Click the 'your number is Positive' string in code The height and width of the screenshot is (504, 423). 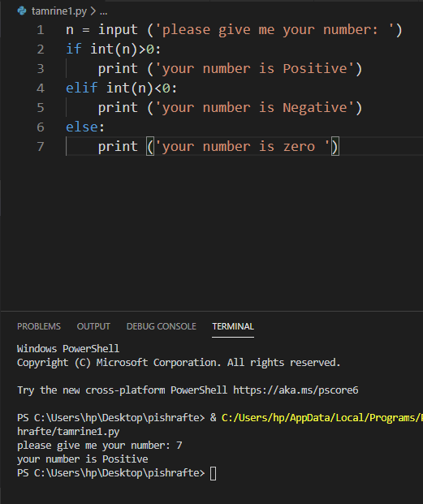(x=255, y=69)
